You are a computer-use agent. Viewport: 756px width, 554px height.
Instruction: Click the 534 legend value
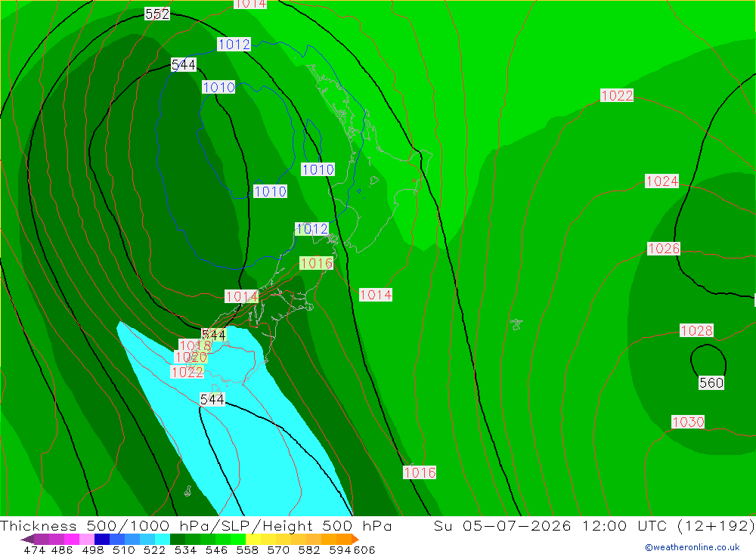[x=185, y=549]
